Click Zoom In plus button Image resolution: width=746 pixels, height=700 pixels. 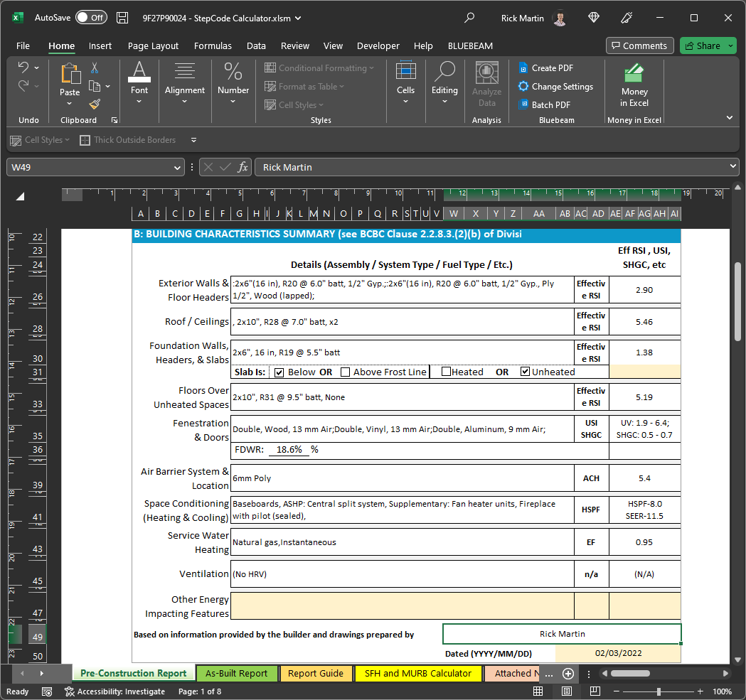[x=700, y=691]
